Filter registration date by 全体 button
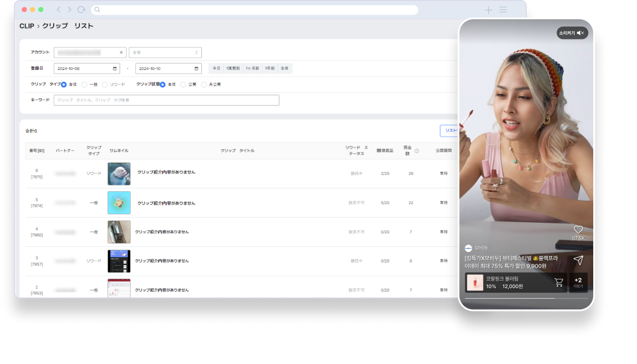Viewport: 637px width, 364px height. click(285, 68)
